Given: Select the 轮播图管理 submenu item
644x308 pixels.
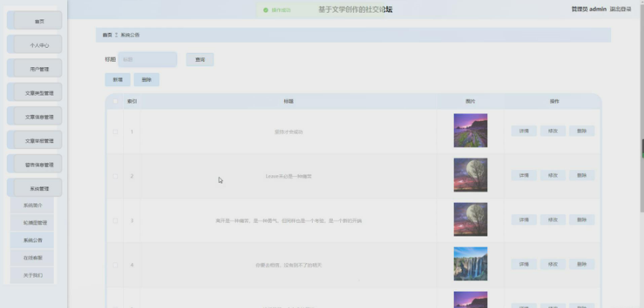Looking at the screenshot, I should (x=32, y=222).
